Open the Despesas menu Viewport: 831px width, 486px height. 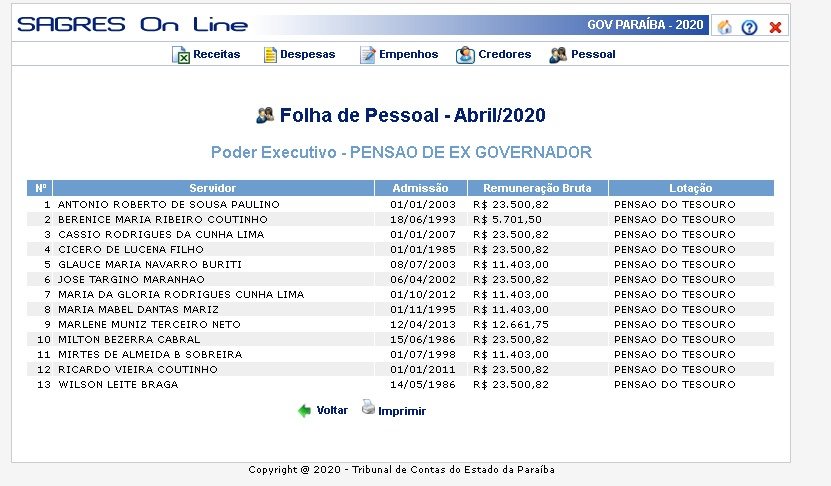tap(308, 54)
